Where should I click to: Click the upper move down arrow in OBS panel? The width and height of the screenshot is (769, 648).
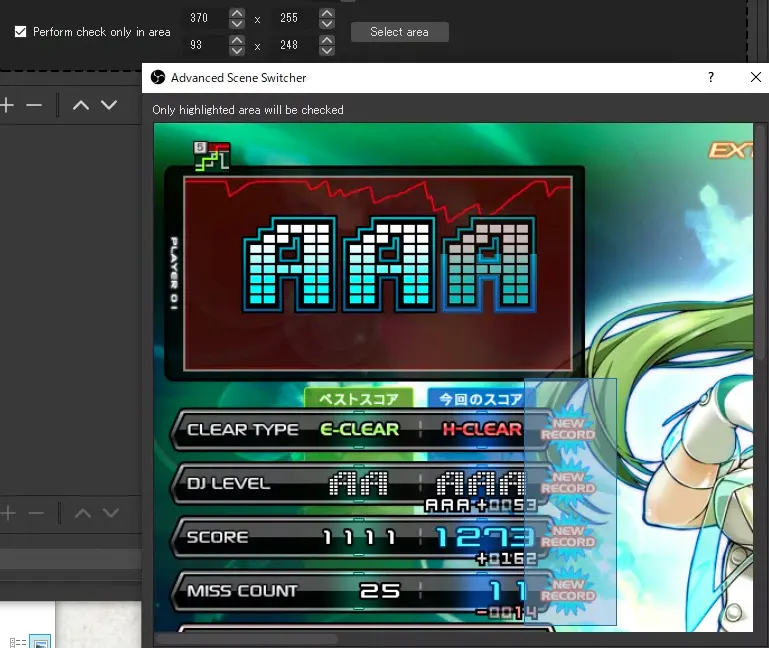coord(109,105)
